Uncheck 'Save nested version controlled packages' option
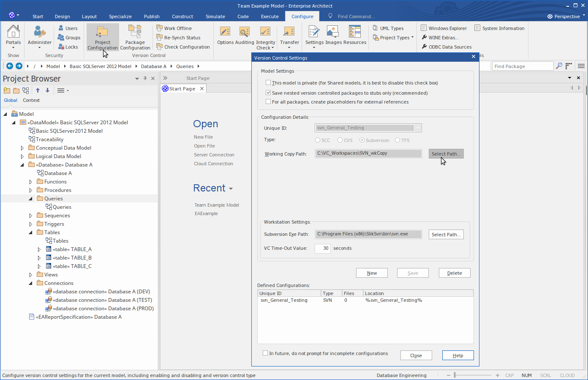 click(268, 93)
